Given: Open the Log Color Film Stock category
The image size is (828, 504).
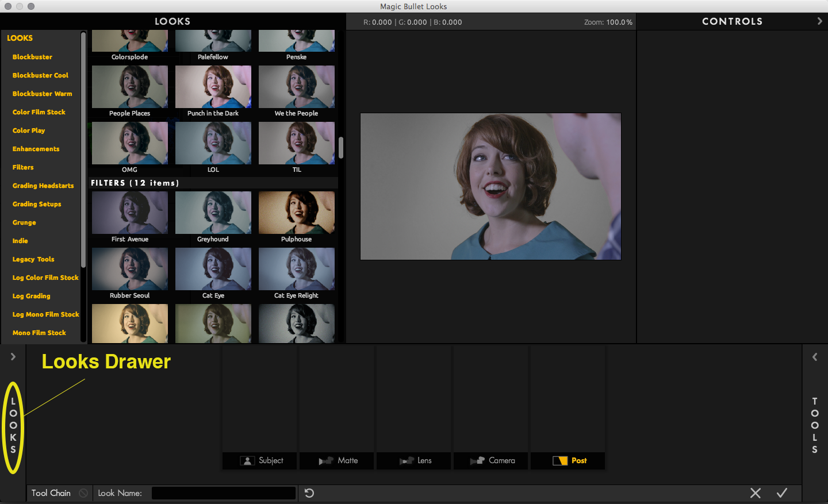Looking at the screenshot, I should coord(45,278).
